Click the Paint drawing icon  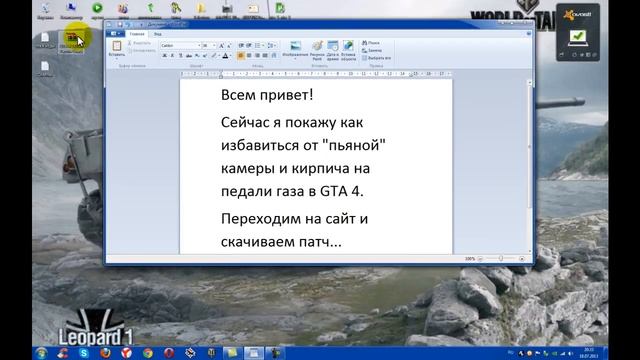click(317, 46)
